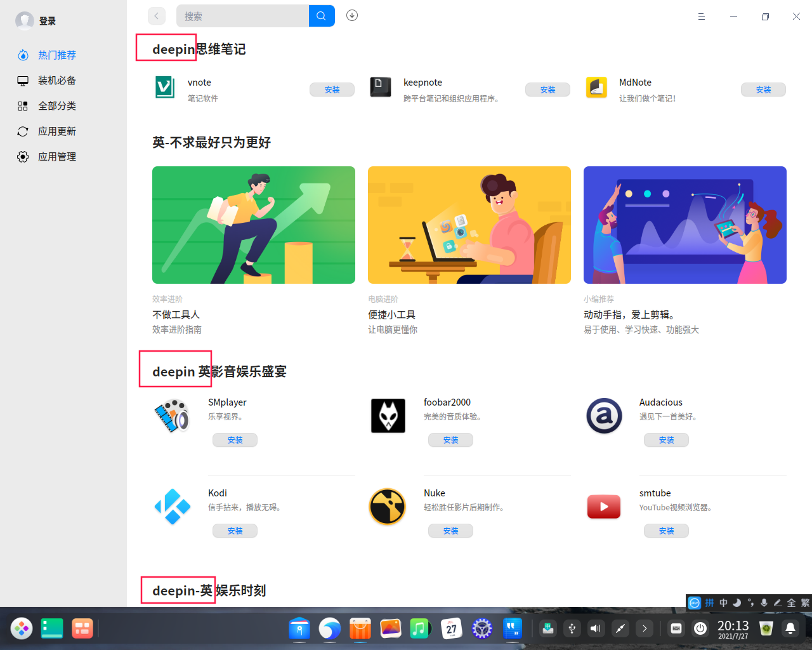Image resolution: width=812 pixels, height=650 pixels.
Task: Open the smtube app icon
Action: pos(604,507)
